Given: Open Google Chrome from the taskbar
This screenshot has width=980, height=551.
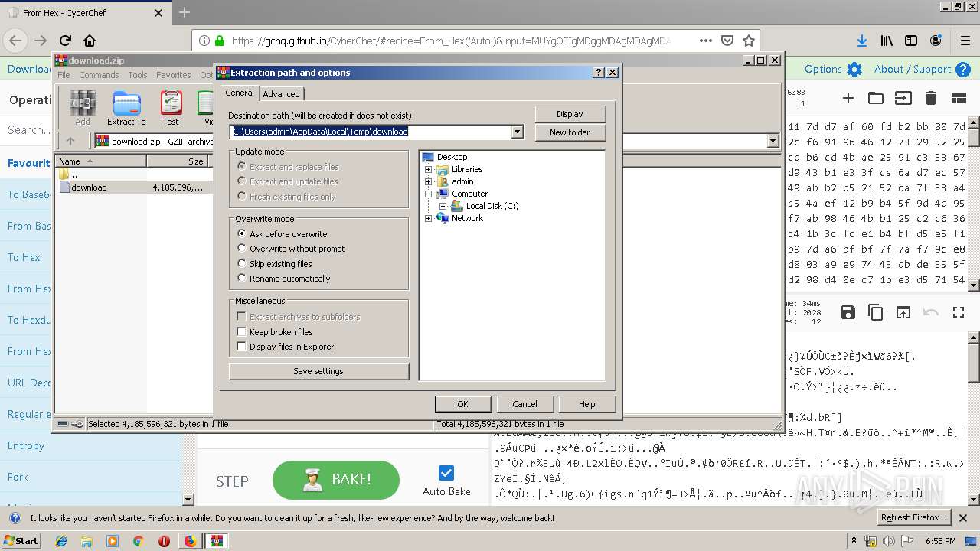Looking at the screenshot, I should click(x=138, y=541).
